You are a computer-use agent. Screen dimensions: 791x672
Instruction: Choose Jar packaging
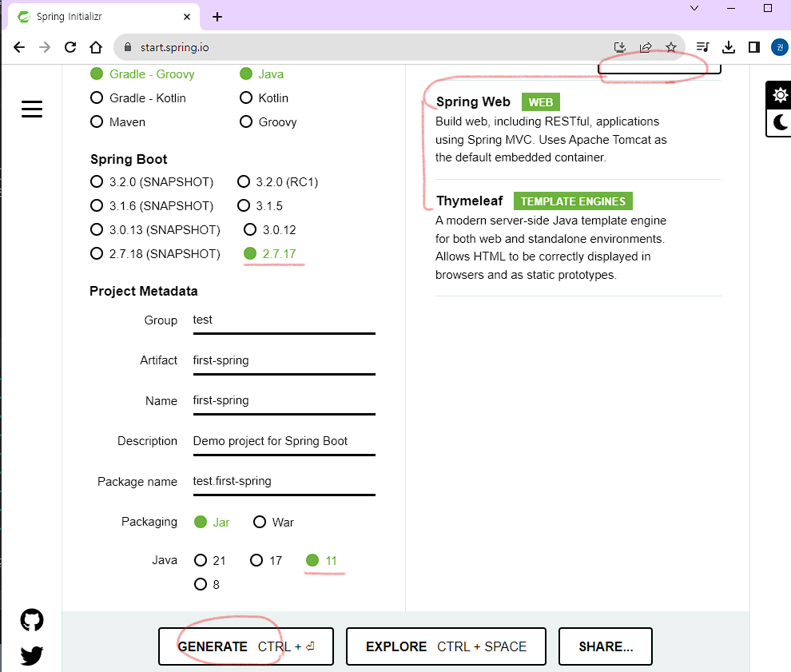[212, 522]
